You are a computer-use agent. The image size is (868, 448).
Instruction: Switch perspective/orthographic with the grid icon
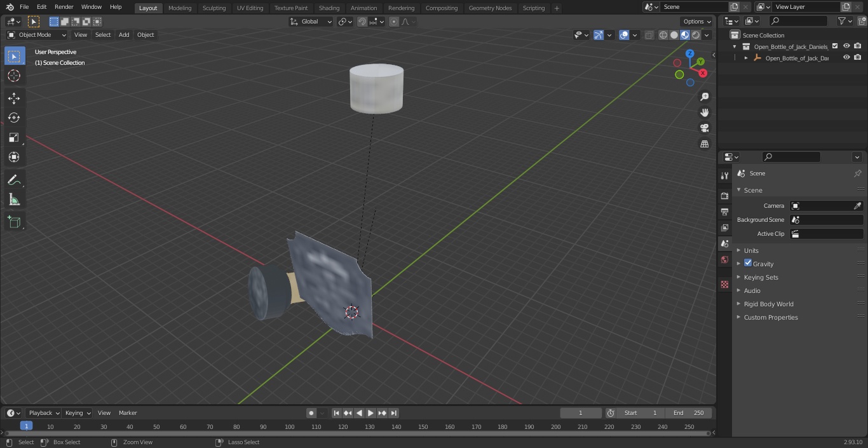(704, 144)
